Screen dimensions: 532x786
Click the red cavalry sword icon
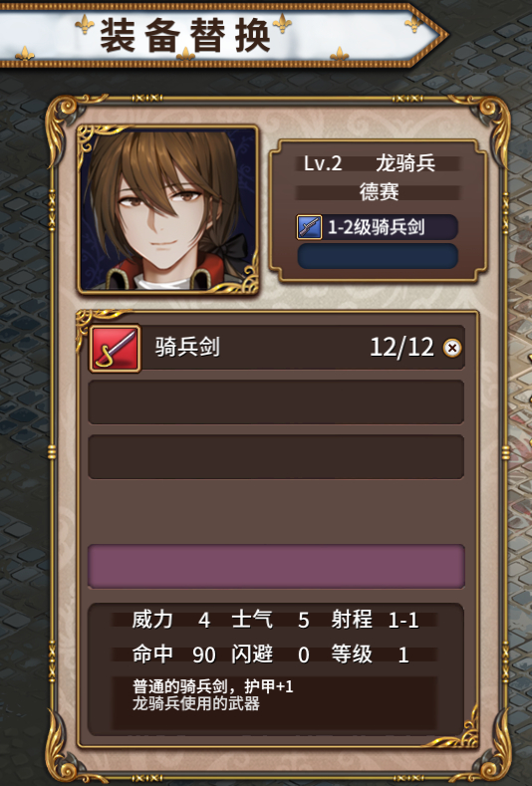pos(115,349)
